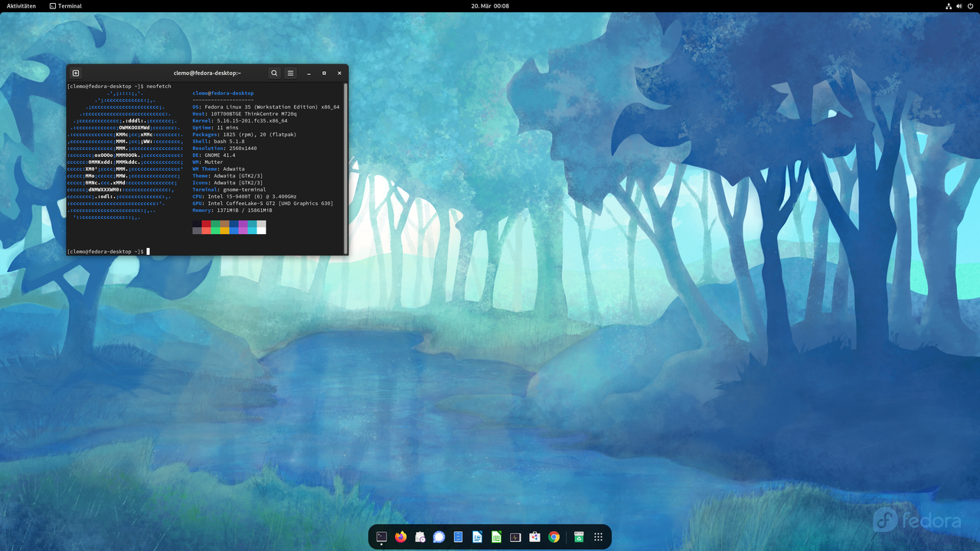Click the volume icon in the system tray
The height and width of the screenshot is (551, 980).
pyautogui.click(x=959, y=5)
